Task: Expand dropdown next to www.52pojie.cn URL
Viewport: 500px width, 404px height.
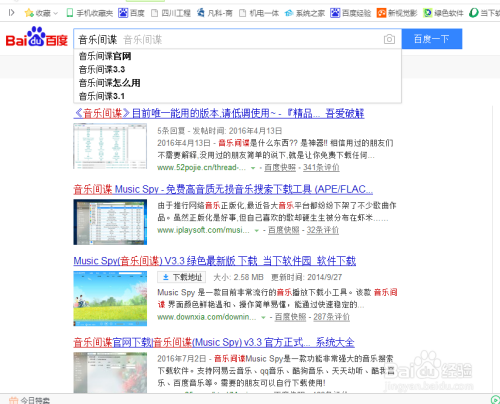Action: tap(253, 168)
